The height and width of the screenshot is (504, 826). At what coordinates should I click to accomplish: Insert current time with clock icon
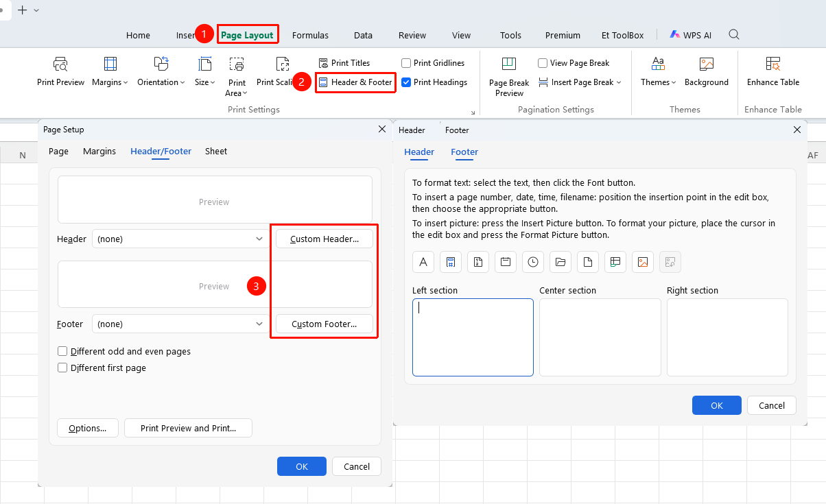coord(533,262)
